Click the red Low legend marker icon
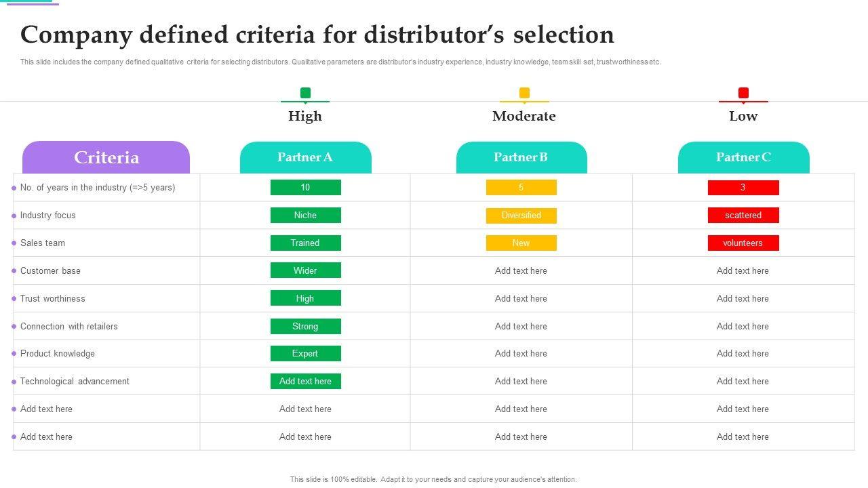This screenshot has height=488, width=868. (x=743, y=93)
